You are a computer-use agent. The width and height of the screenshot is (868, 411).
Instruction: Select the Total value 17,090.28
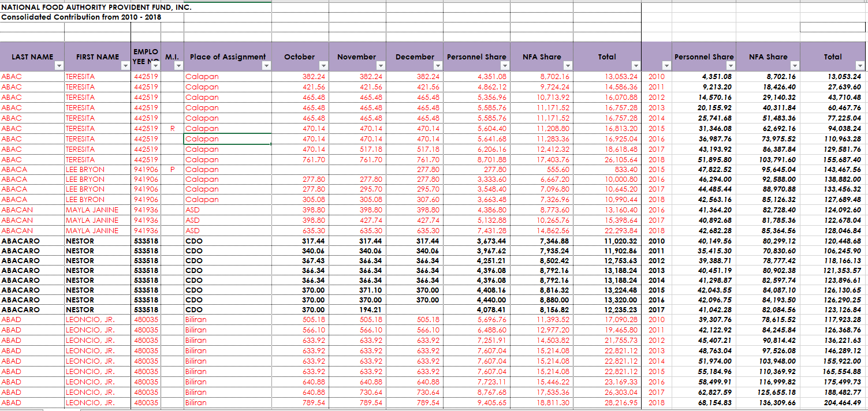621,320
